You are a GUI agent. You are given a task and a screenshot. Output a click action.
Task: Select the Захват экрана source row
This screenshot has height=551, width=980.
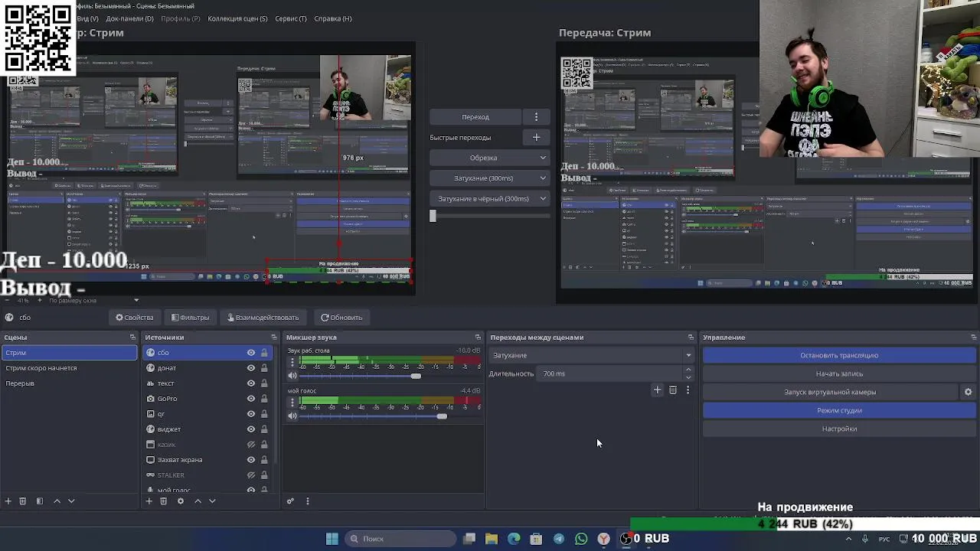(207, 460)
